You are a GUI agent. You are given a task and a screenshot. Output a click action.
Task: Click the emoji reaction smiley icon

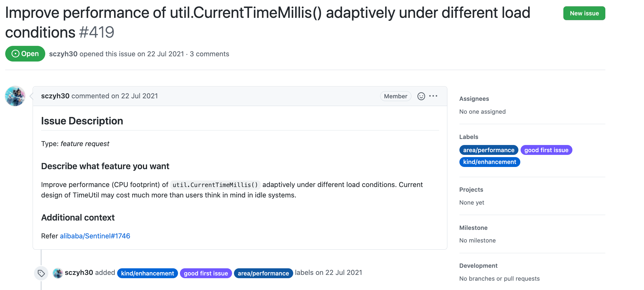point(421,96)
